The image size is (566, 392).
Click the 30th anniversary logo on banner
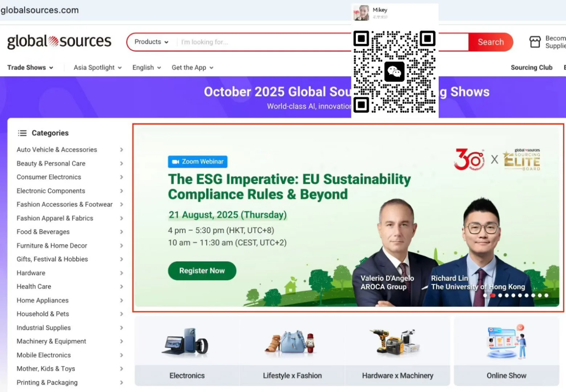(469, 159)
